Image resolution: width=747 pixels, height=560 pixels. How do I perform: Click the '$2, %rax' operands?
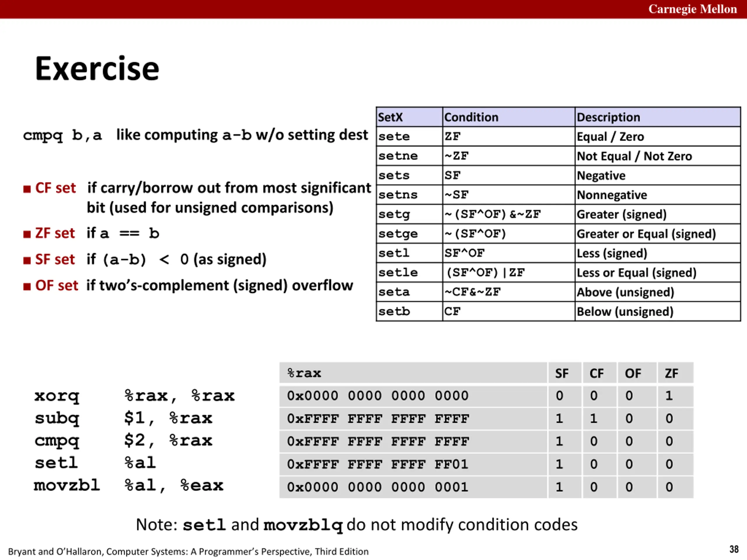point(168,441)
